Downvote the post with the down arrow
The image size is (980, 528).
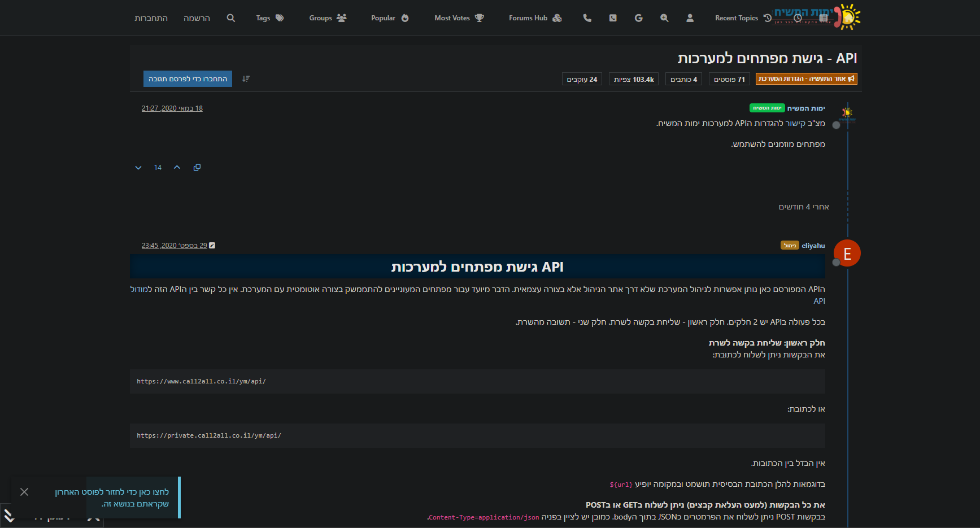[138, 167]
